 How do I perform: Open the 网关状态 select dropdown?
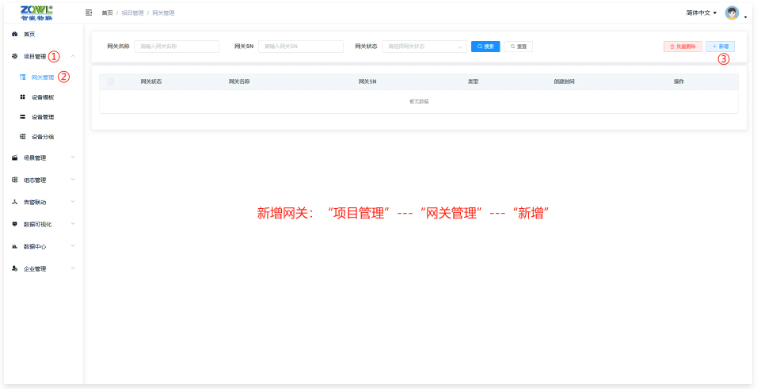point(424,46)
